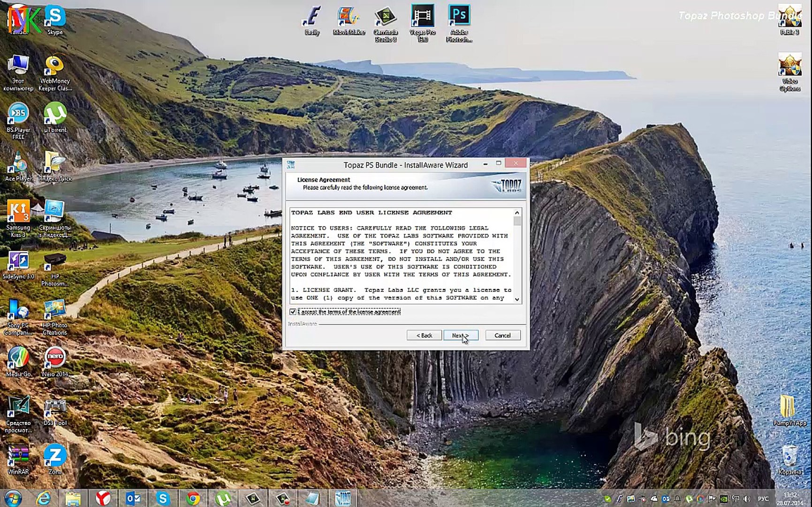Select the Easily desktop shortcut
The image size is (812, 507).
(x=312, y=20)
